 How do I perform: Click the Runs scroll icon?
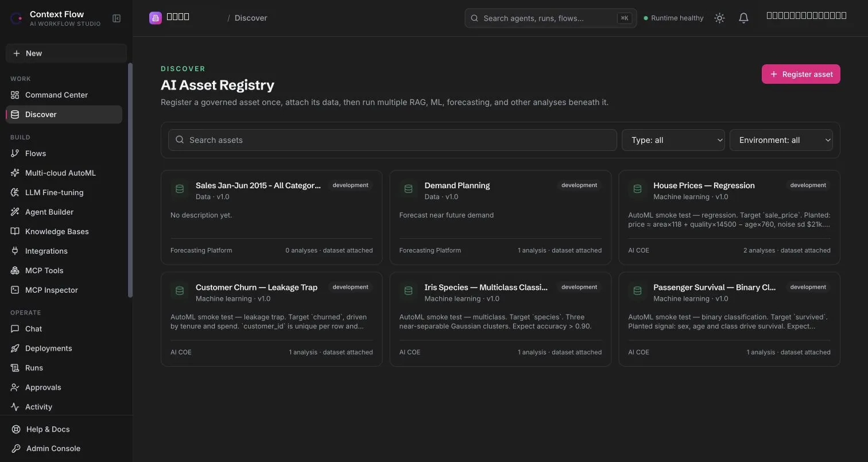pos(15,368)
